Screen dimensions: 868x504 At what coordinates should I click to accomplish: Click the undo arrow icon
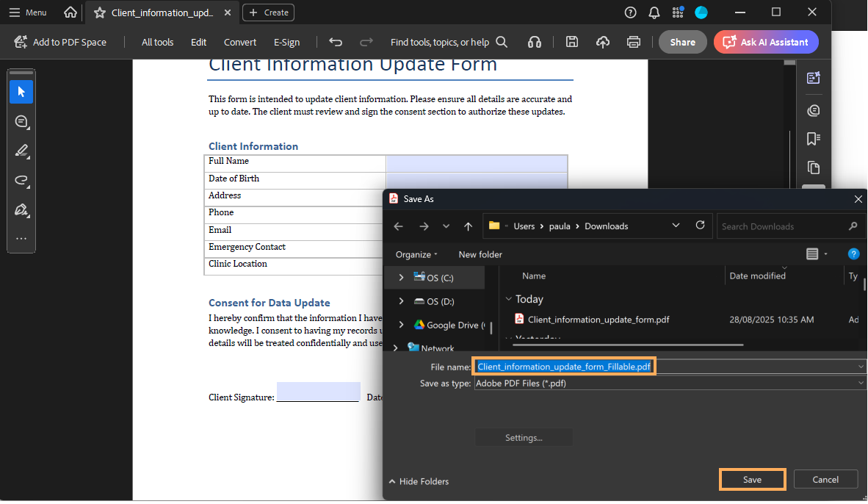[x=336, y=42]
